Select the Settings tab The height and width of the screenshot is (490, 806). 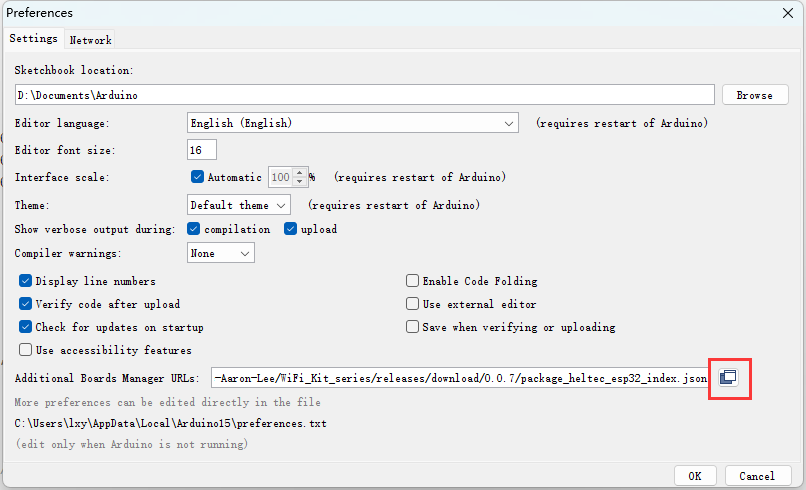pos(34,39)
